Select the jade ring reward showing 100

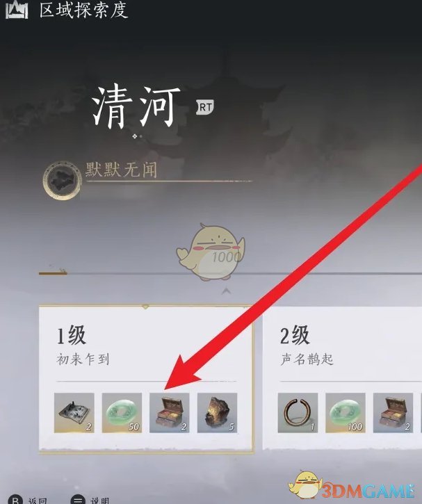click(346, 413)
